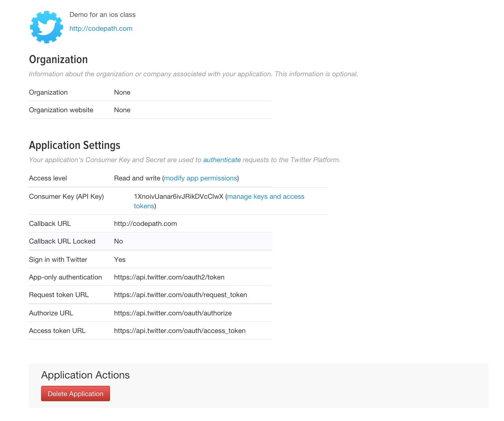Click the Authorize URL label
This screenshot has width=504, height=421.
click(x=51, y=313)
